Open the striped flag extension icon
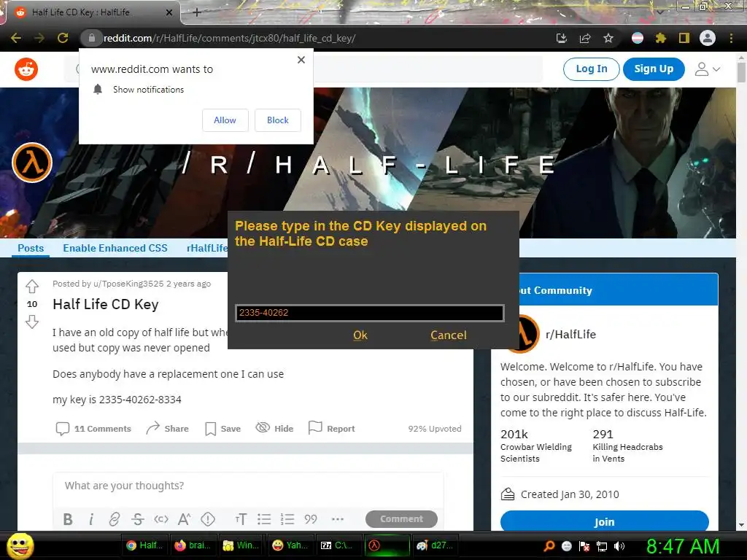This screenshot has width=747, height=560. [638, 38]
